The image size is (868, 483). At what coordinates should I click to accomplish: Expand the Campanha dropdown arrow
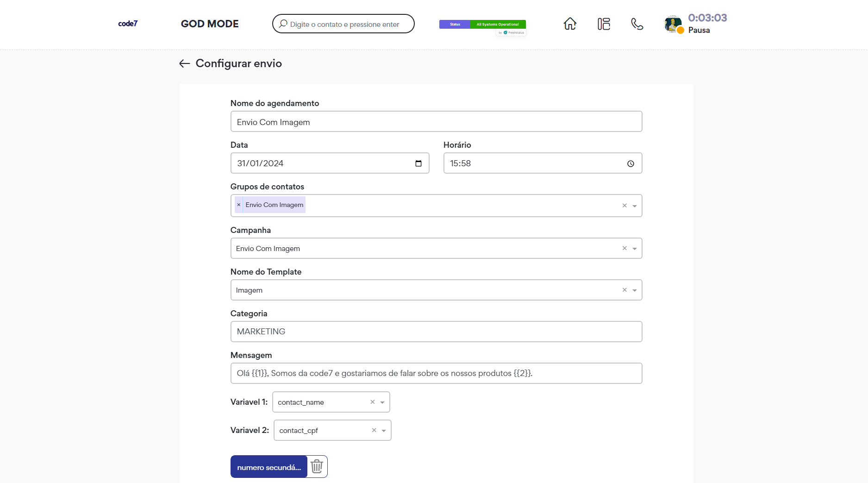coord(635,249)
